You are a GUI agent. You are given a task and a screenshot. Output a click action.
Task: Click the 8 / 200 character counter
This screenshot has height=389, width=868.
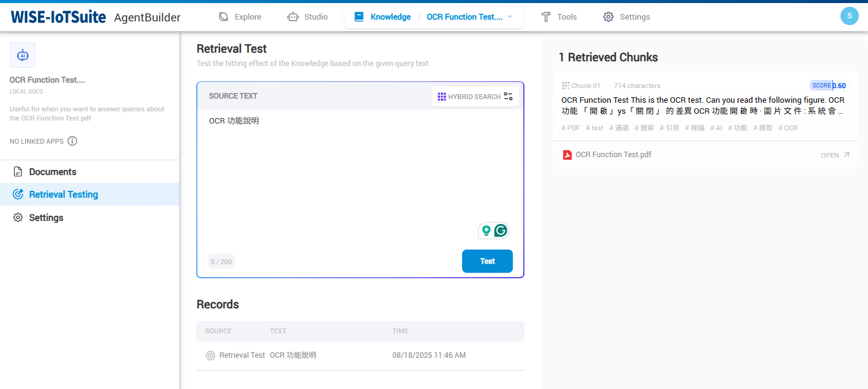(x=221, y=262)
